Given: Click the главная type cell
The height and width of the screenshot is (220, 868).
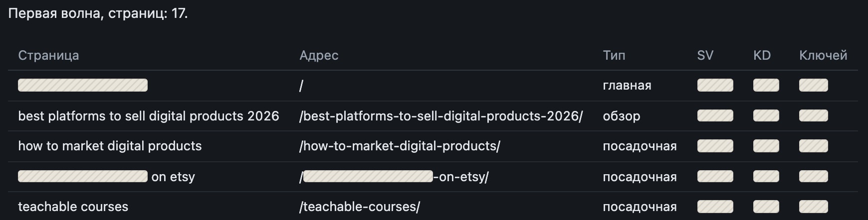Looking at the screenshot, I should tap(627, 86).
